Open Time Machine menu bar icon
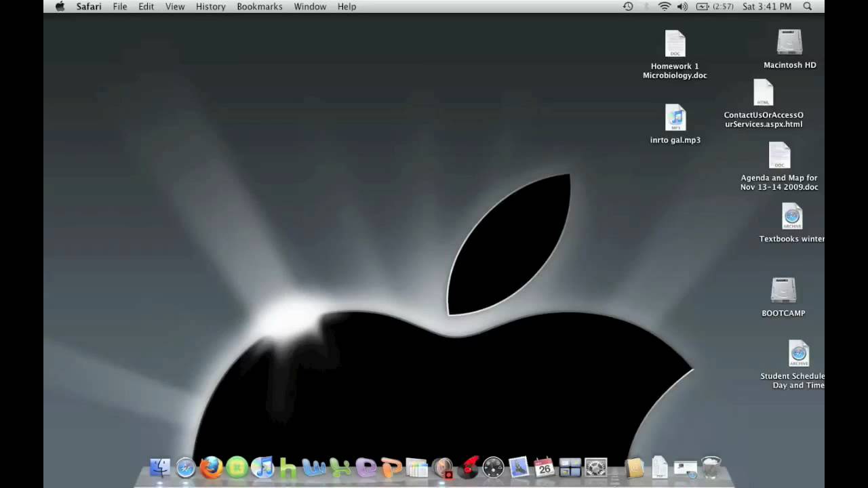This screenshot has width=868, height=488. click(x=628, y=6)
